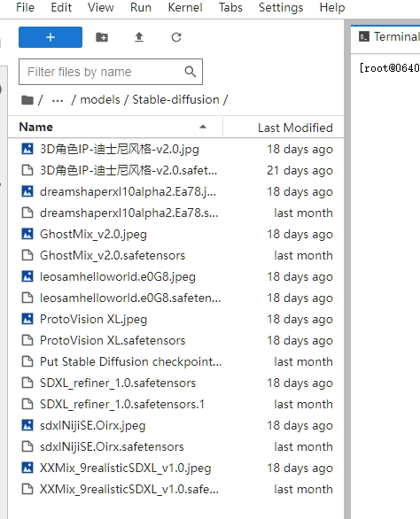Click file icon of SDXL_refiner_1.0.safetensors
This screenshot has height=519, width=420.
(27, 383)
